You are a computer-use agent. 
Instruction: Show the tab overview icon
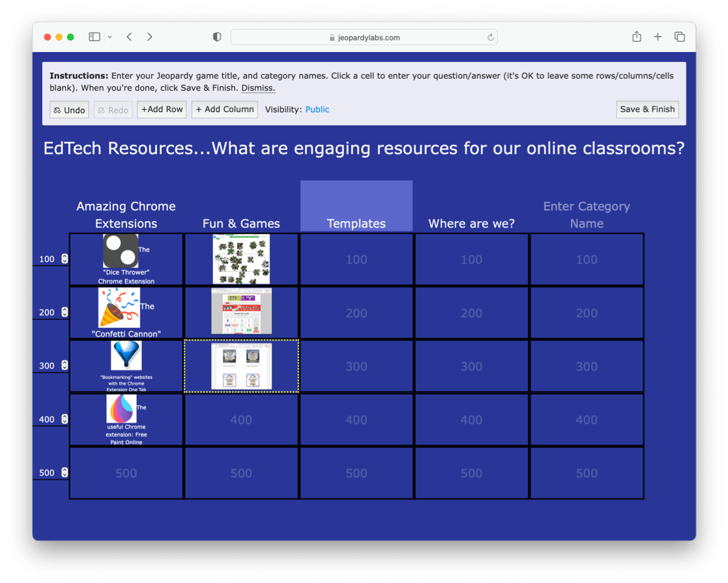pyautogui.click(x=679, y=37)
